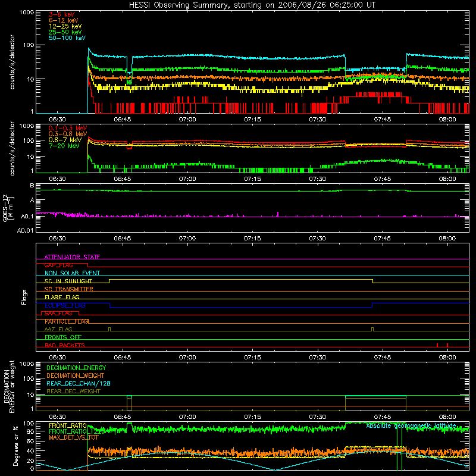Click the top panel counts/s/detector axis title

[12, 62]
